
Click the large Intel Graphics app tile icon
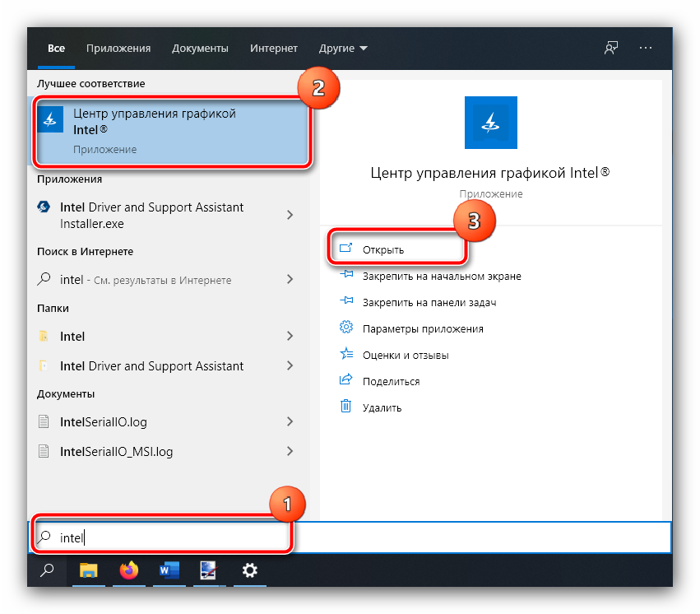pyautogui.click(x=491, y=123)
